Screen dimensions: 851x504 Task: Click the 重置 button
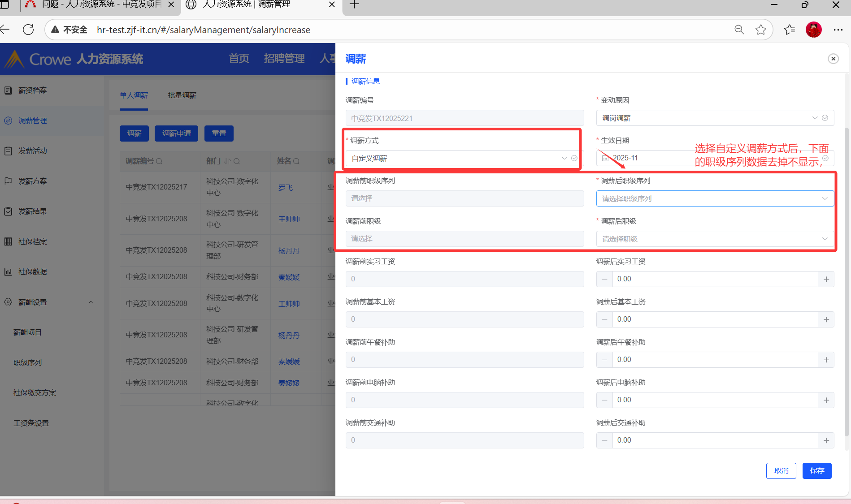tap(219, 134)
